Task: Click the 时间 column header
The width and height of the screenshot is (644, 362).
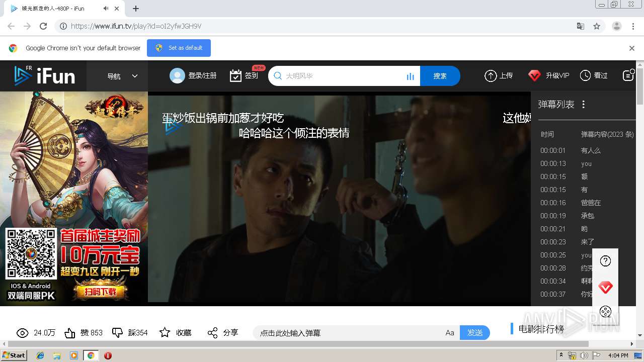Action: tap(547, 134)
